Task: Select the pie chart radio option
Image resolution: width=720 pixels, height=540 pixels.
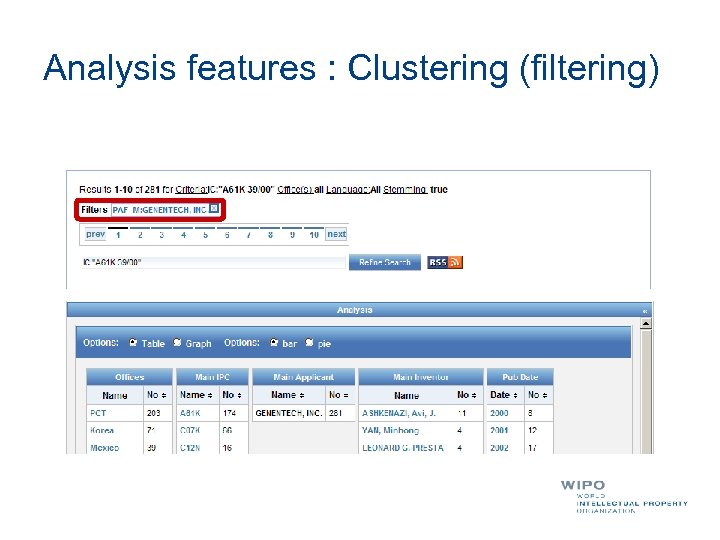Action: coord(309,343)
